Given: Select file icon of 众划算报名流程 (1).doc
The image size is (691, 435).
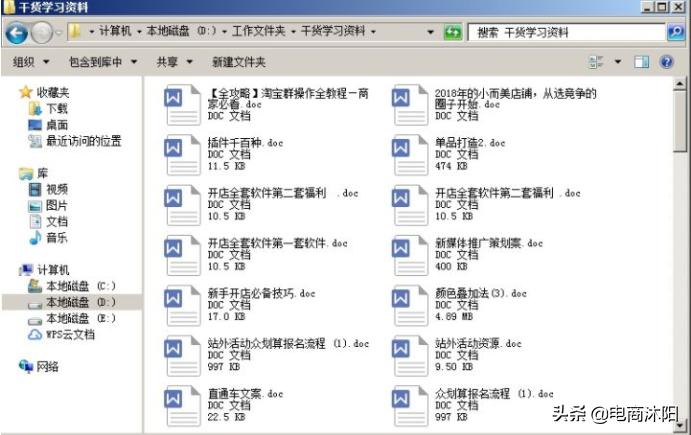Looking at the screenshot, I should (x=409, y=406).
